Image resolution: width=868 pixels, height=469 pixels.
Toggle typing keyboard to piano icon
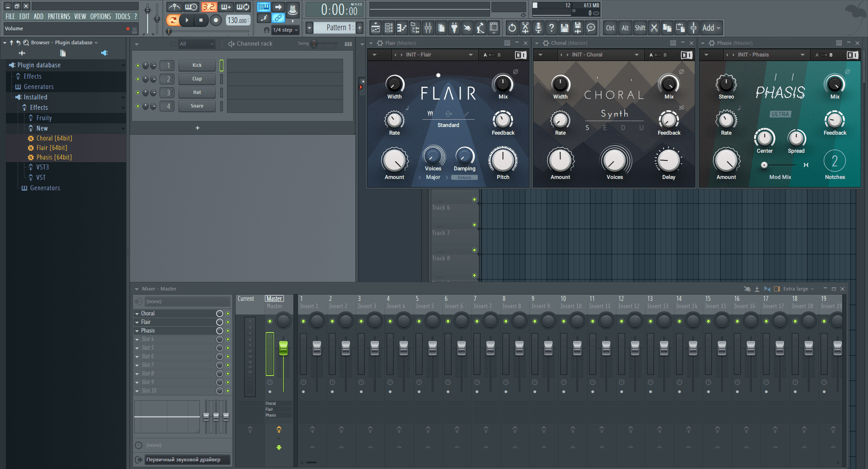(264, 7)
